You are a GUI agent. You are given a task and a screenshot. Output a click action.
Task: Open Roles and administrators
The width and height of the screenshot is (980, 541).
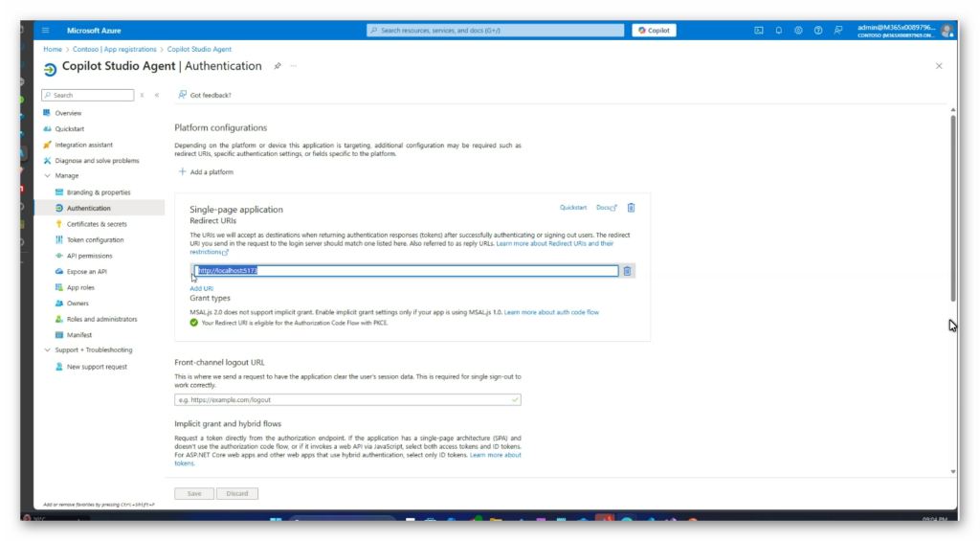pos(101,319)
